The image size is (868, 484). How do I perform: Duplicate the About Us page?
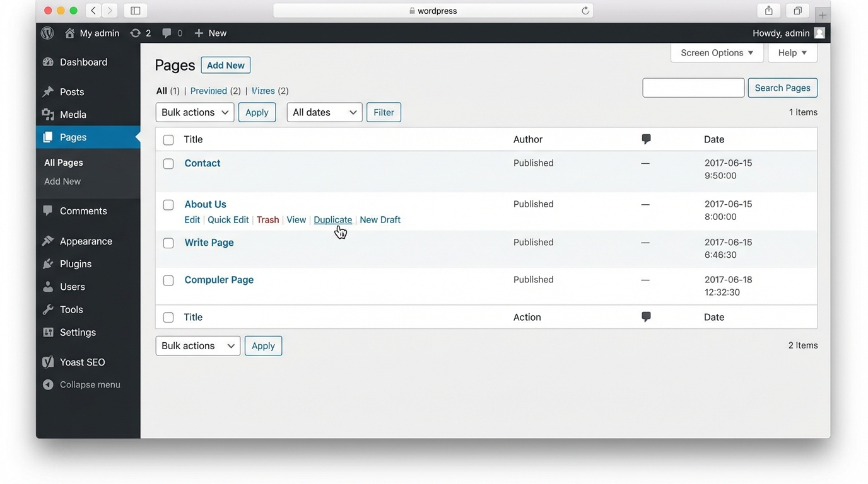coord(332,219)
